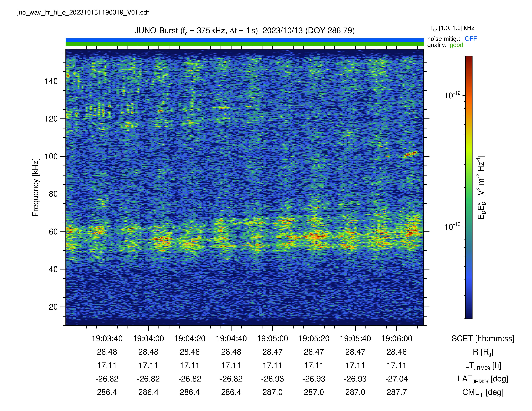Click the 19:03:40 time tick label
The width and height of the screenshot is (532, 411).
[x=107, y=338]
